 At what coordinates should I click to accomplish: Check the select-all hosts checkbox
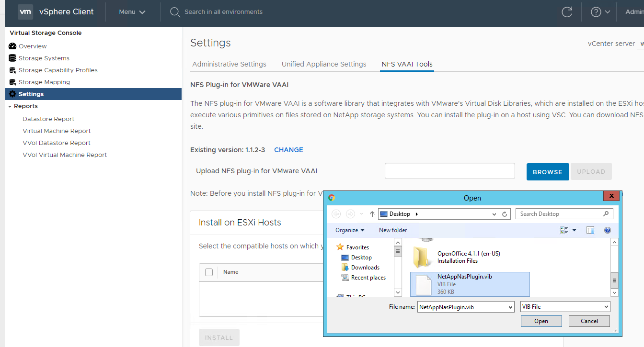209,272
